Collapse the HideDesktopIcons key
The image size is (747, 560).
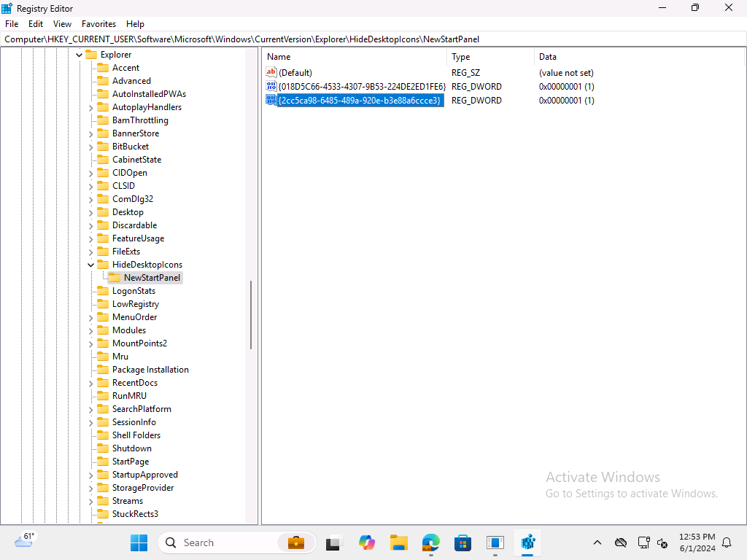click(90, 264)
